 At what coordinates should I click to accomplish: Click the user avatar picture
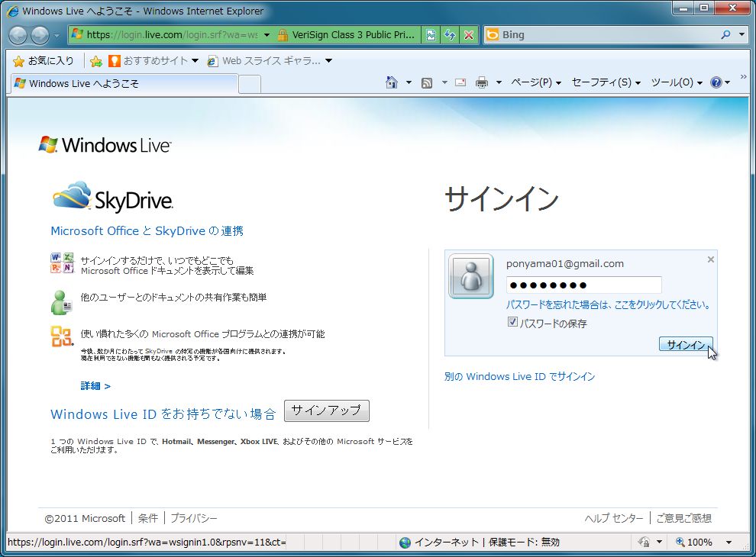pos(471,276)
